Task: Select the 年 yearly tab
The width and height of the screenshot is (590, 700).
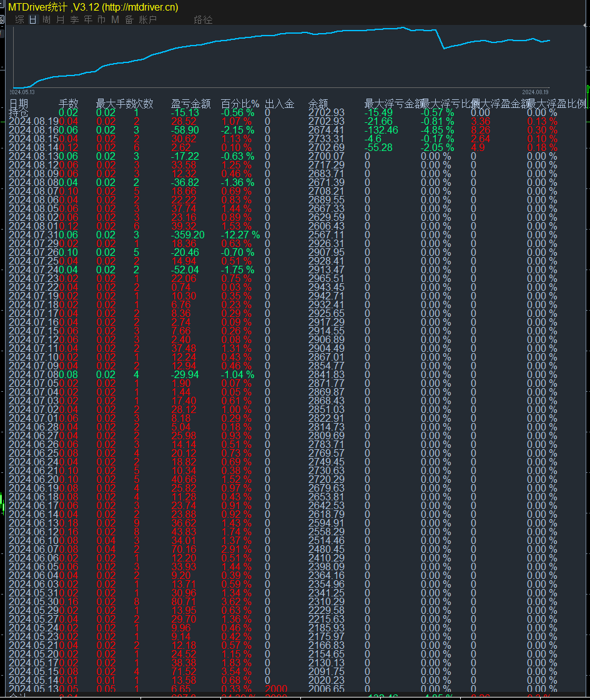Action: [x=88, y=19]
